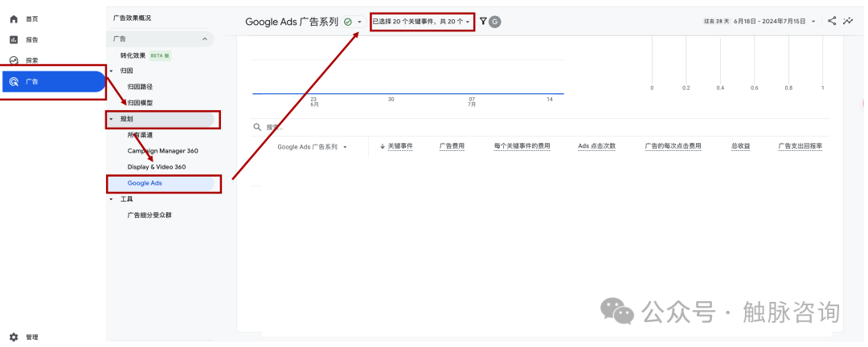
Task: Open the date range 6月18日 - 2024年7月15日 picker
Action: point(774,22)
